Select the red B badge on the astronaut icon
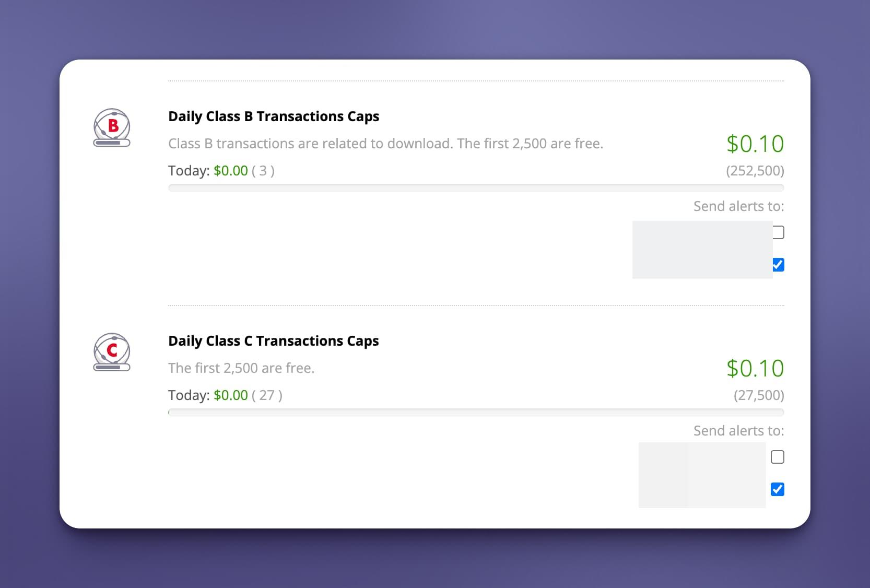Screen dimensions: 870x588 pyautogui.click(x=113, y=125)
